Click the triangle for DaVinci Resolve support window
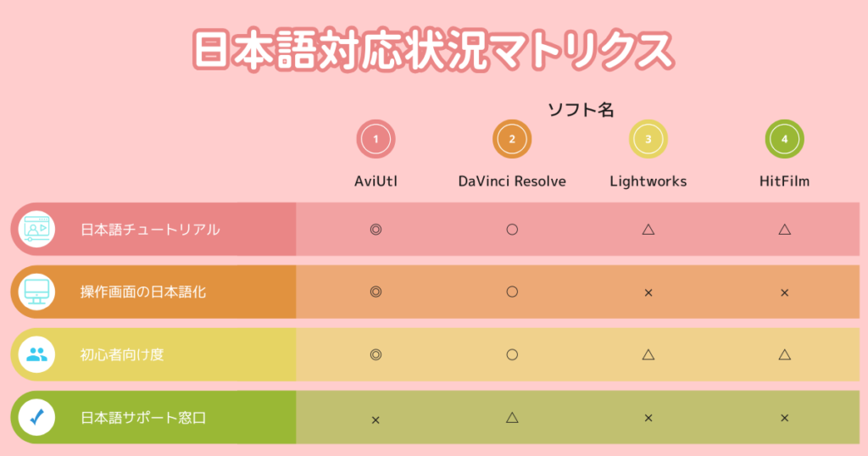The image size is (868, 456). [x=512, y=417]
